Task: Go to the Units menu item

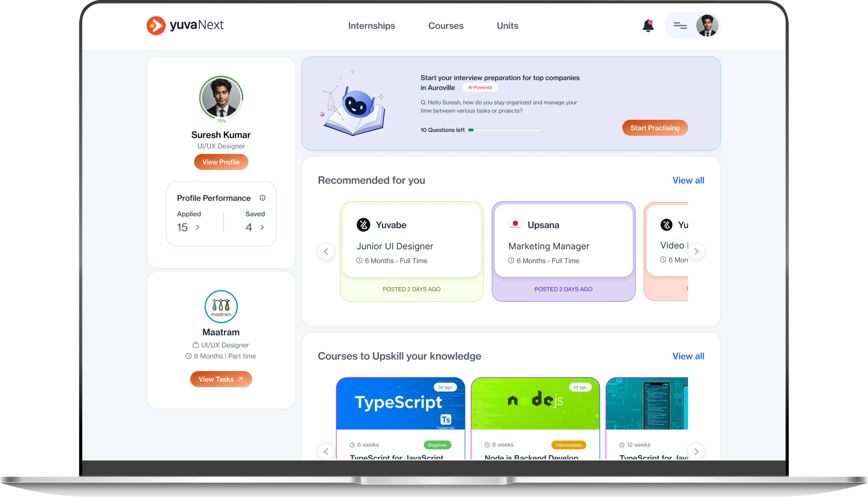Action: pyautogui.click(x=507, y=26)
